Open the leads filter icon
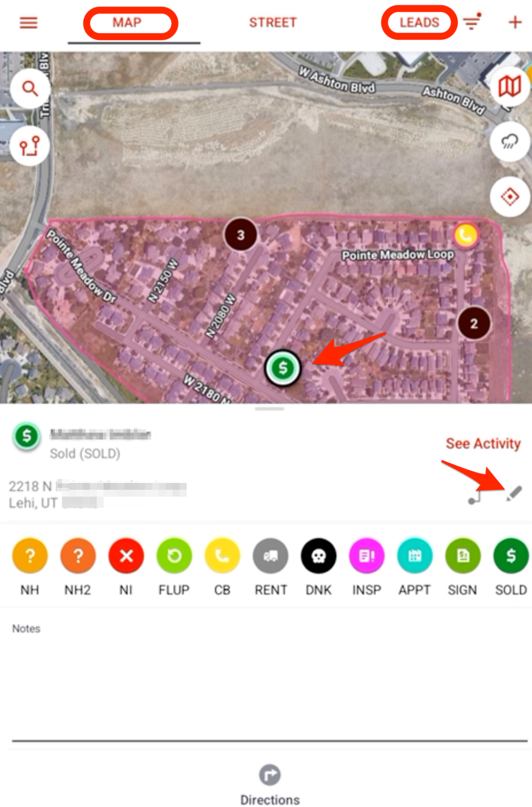The height and width of the screenshot is (807, 532). [x=473, y=22]
